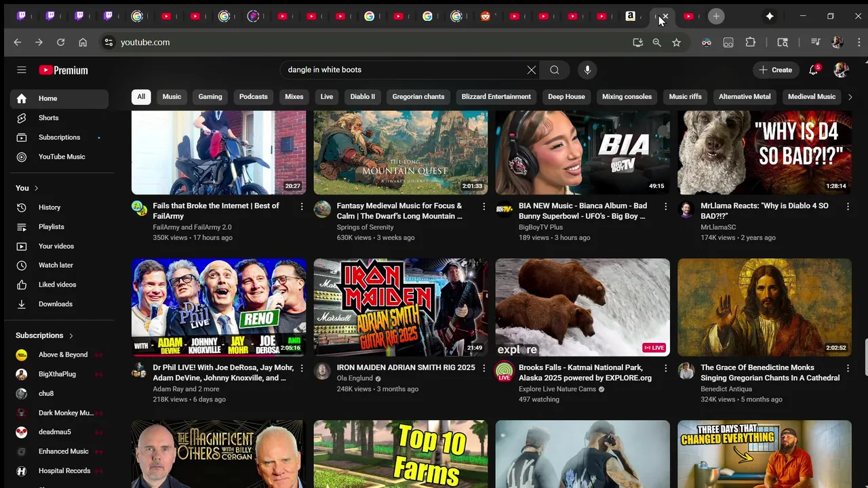Click the Explore Live Nature Cams channel name
Viewport: 868px width, 488px height.
pos(557,389)
